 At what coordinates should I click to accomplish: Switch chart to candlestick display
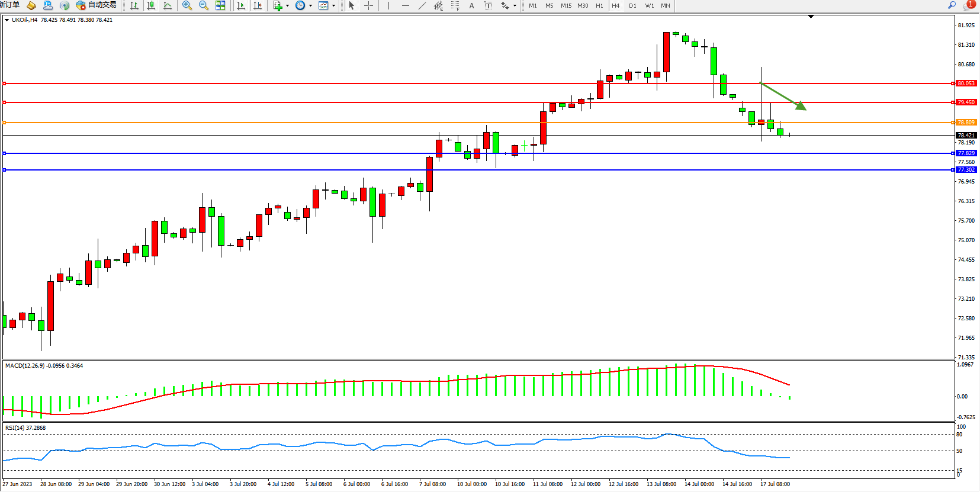151,5
